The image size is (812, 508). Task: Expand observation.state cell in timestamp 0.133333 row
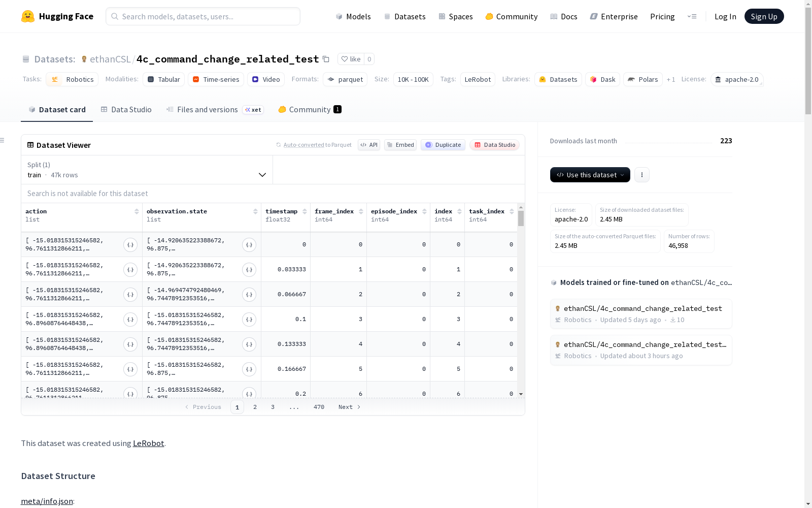[249, 344]
